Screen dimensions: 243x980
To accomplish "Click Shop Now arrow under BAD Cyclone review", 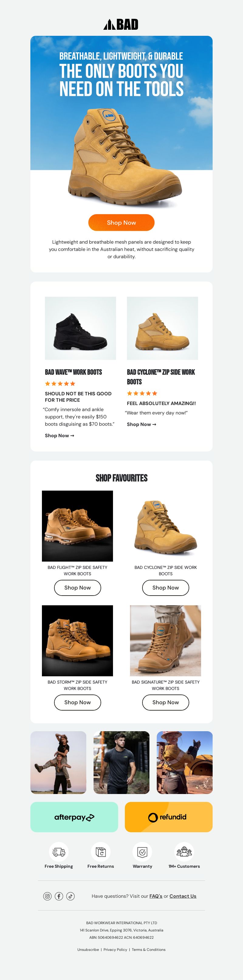I will [x=141, y=424].
